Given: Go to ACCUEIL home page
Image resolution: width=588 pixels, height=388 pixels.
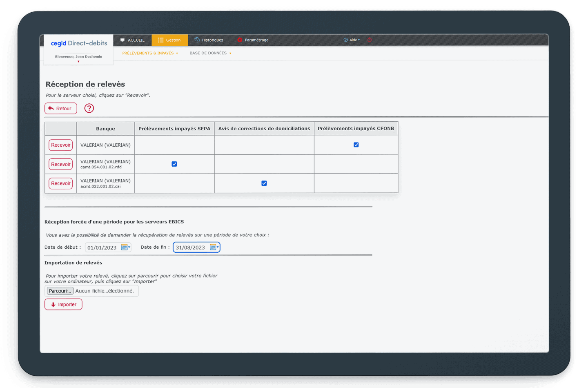Looking at the screenshot, I should (132, 40).
